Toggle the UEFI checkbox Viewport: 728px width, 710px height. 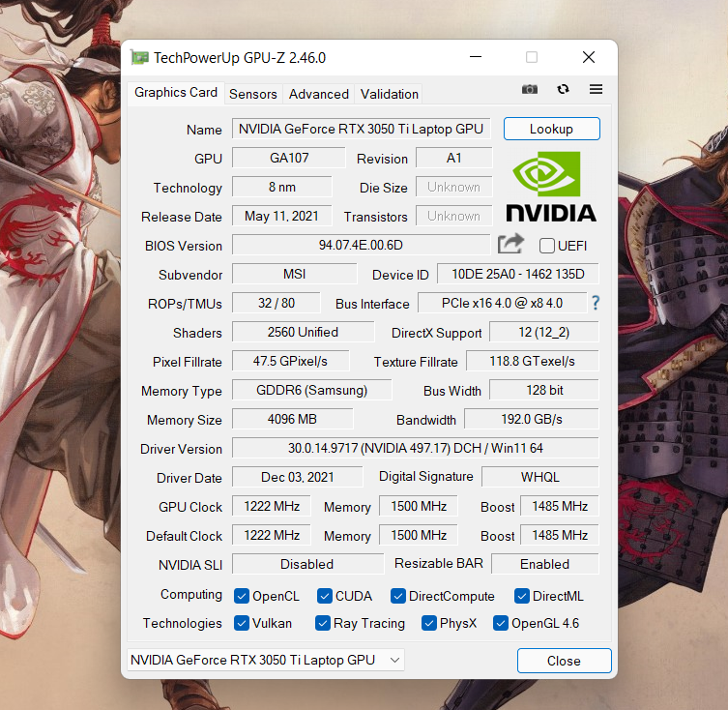pyautogui.click(x=546, y=246)
